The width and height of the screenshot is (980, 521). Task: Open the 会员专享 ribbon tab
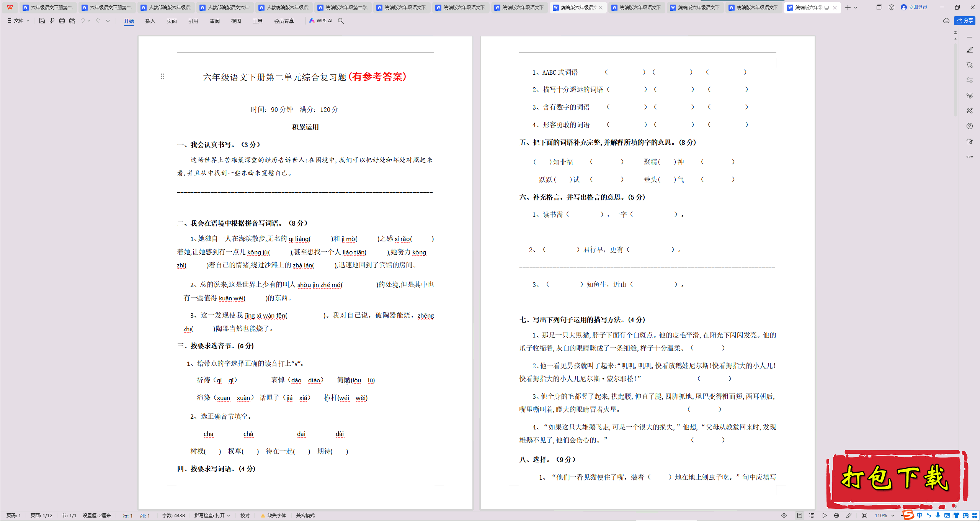[284, 21]
